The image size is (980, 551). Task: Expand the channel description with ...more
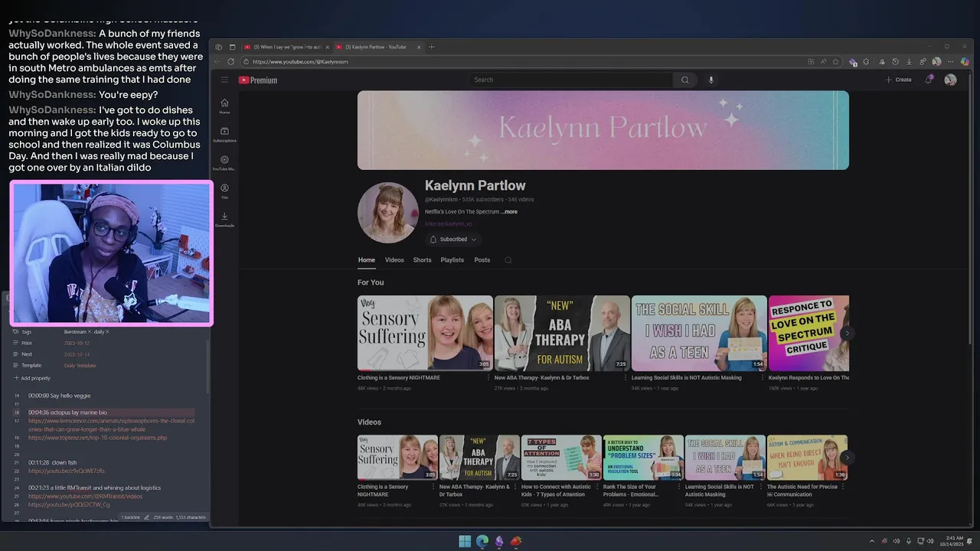[x=509, y=211]
